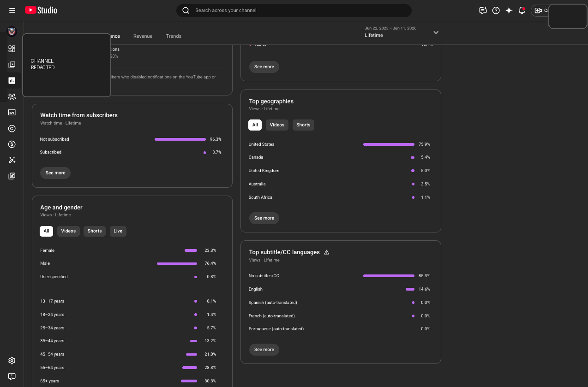Open the notifications bell icon
The image size is (588, 387).
click(x=522, y=10)
